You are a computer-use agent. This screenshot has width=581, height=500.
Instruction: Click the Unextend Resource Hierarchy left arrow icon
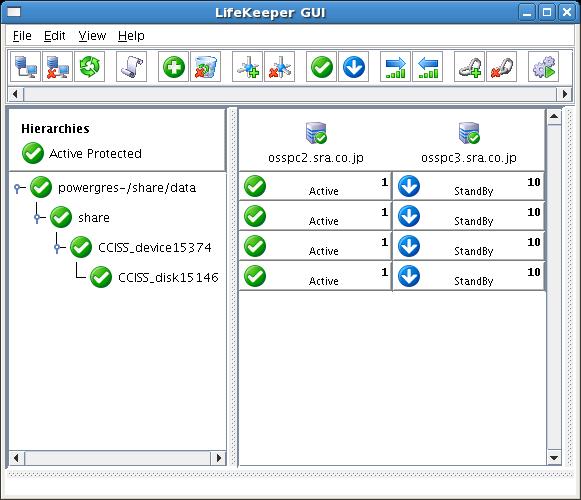(x=428, y=67)
